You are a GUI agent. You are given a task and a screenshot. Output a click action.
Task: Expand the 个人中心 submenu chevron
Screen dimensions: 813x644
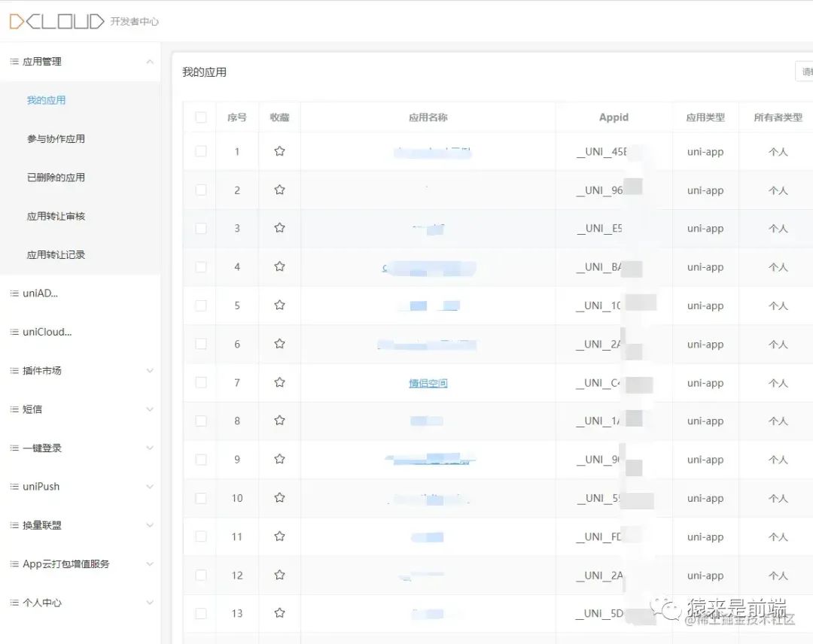tap(150, 603)
